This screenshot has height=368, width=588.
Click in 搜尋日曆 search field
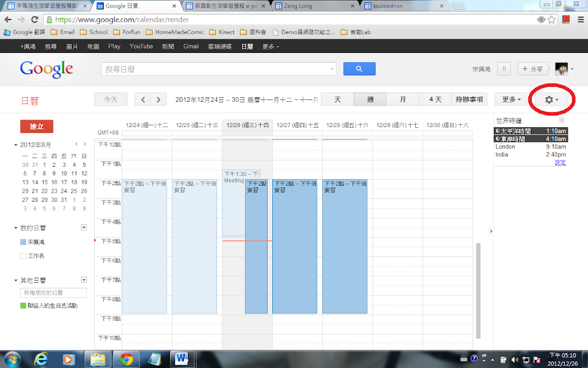[x=216, y=69]
